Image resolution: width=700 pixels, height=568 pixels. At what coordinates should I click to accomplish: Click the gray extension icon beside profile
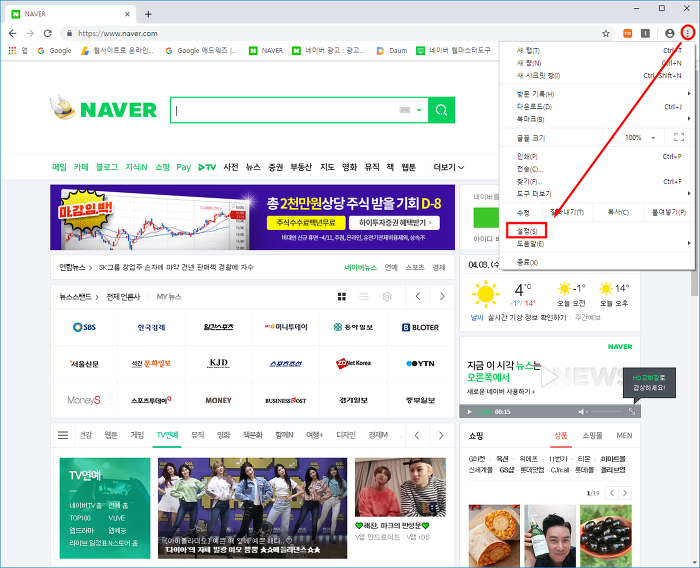[645, 33]
